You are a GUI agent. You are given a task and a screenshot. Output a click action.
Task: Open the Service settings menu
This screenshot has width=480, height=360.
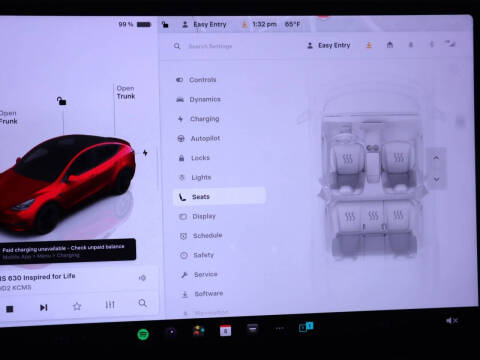[x=199, y=274]
